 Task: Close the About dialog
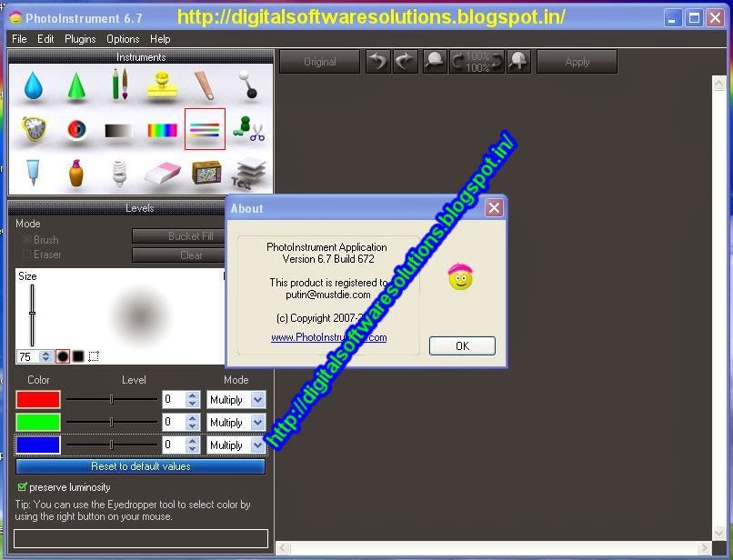(x=494, y=207)
